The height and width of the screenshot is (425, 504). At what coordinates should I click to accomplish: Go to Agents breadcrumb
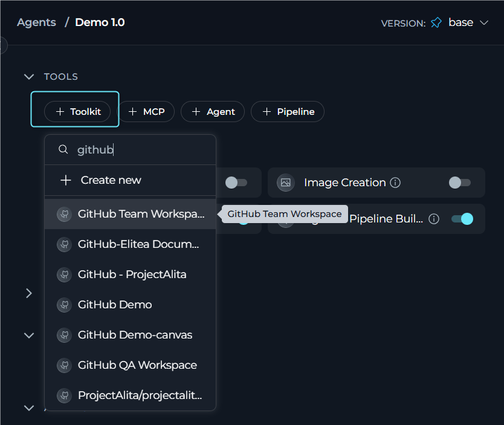point(36,22)
